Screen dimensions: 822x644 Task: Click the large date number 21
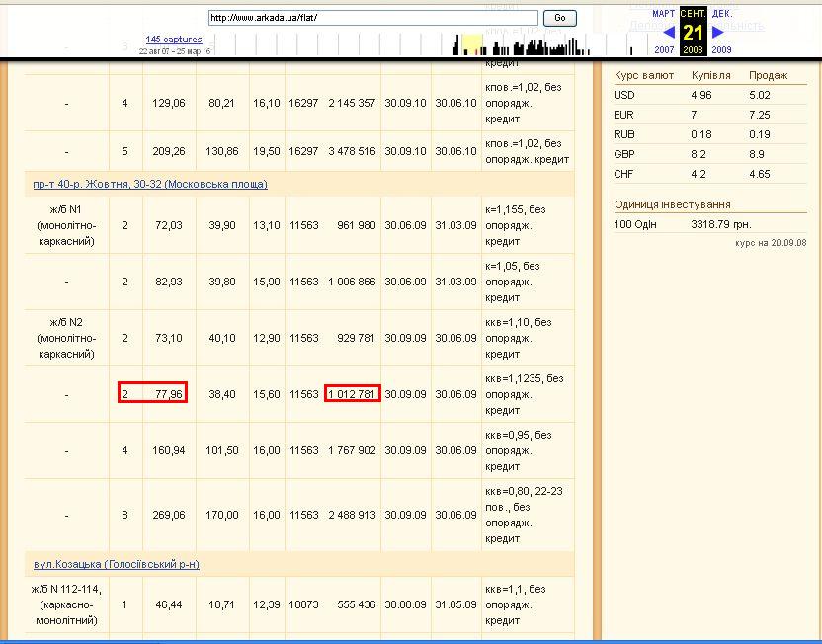(x=693, y=33)
